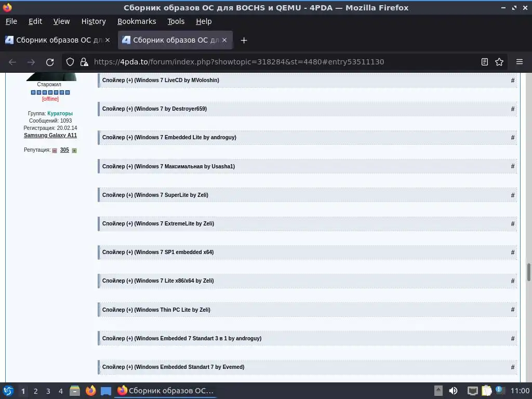Click the blue show desktop taskbar icon
This screenshot has width=532, height=399.
click(x=106, y=391)
